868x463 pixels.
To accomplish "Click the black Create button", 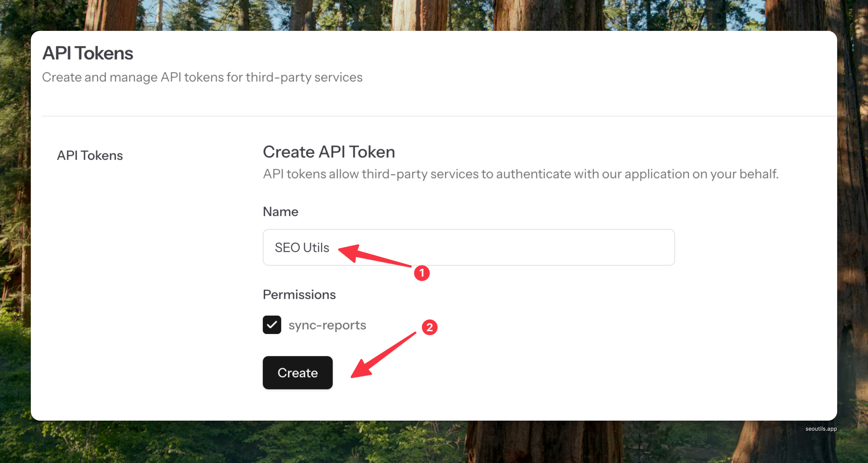I will [298, 373].
